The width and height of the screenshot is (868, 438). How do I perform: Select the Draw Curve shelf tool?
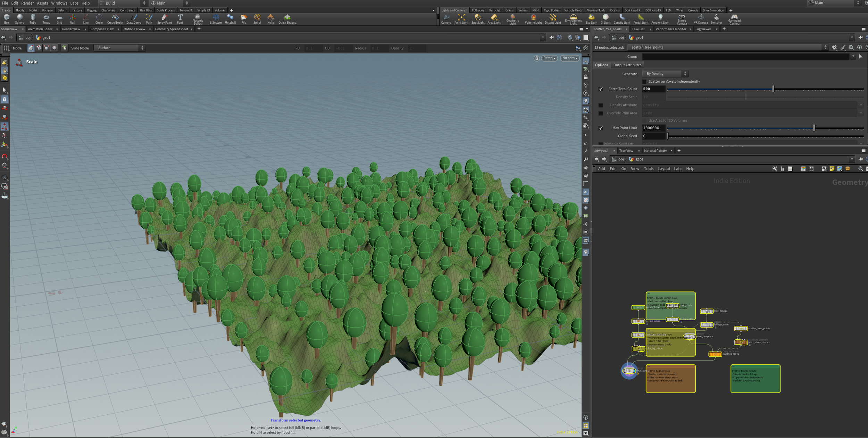pyautogui.click(x=134, y=19)
